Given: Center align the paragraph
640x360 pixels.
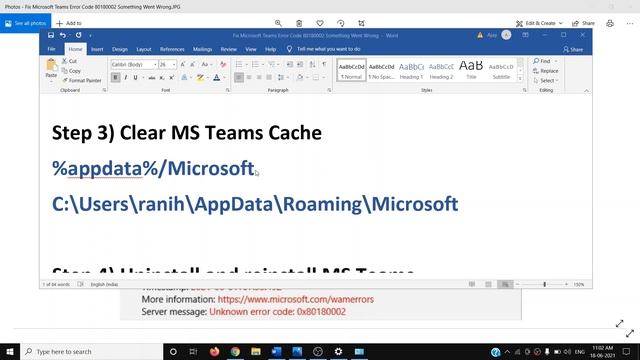Looking at the screenshot, I should click(249, 78).
